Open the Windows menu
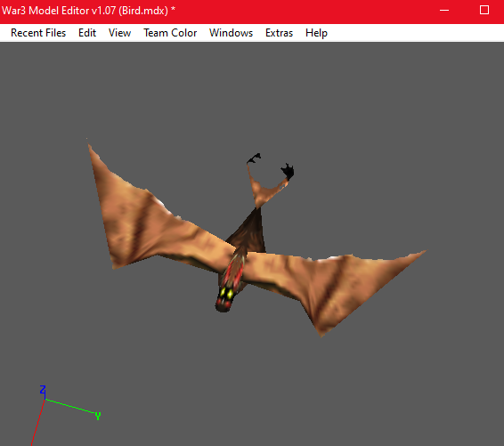The image size is (504, 446). pos(231,33)
